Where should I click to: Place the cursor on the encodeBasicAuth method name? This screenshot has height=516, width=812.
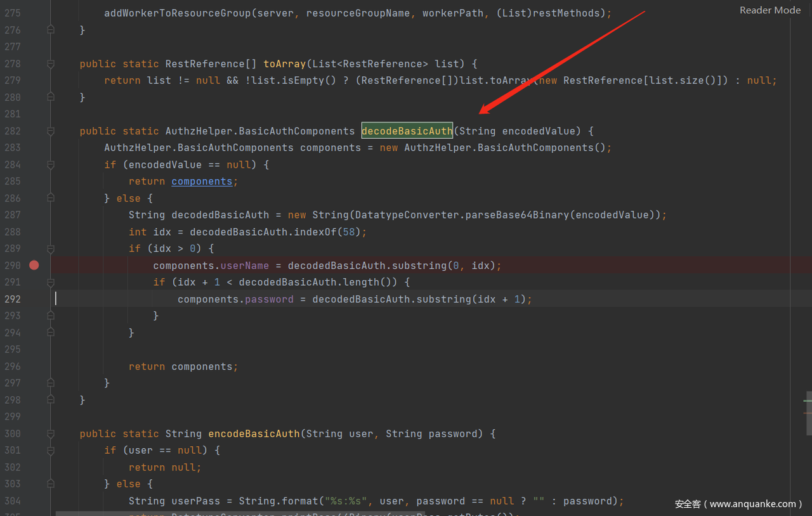(254, 434)
